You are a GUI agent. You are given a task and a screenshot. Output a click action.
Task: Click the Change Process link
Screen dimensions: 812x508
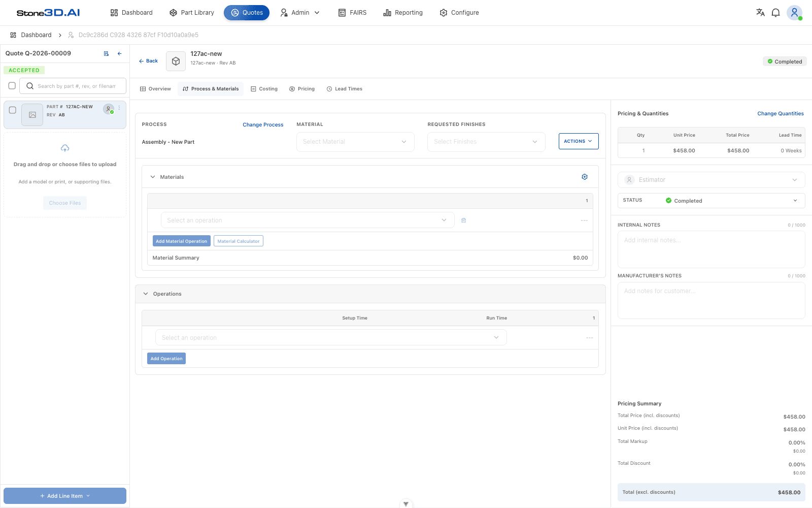(263, 124)
